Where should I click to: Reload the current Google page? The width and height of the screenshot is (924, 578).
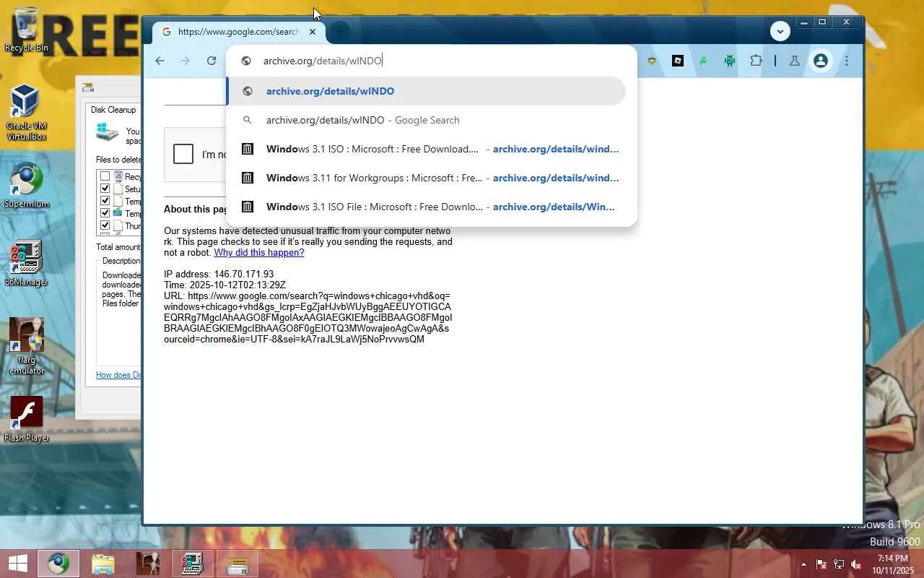point(212,61)
